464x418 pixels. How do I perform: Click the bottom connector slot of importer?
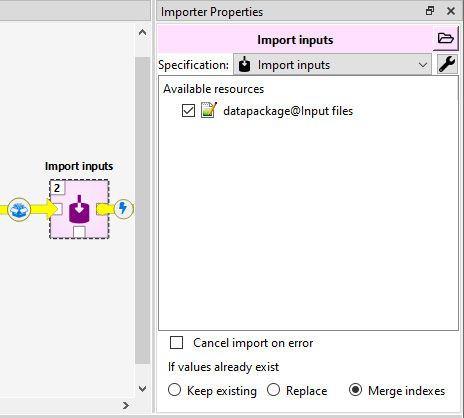point(79,232)
